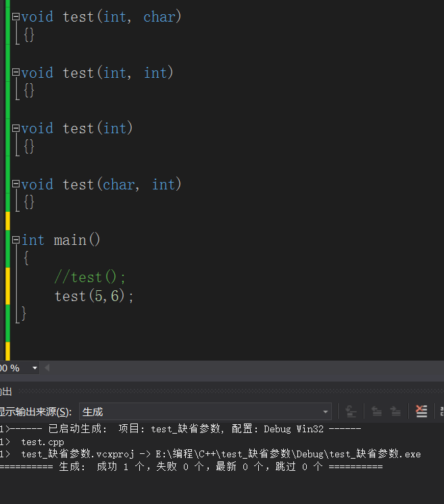Click the commented //test(); line

coord(90,277)
